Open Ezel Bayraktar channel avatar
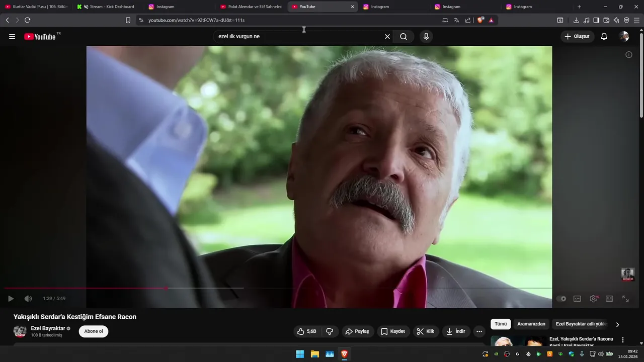 point(20,331)
